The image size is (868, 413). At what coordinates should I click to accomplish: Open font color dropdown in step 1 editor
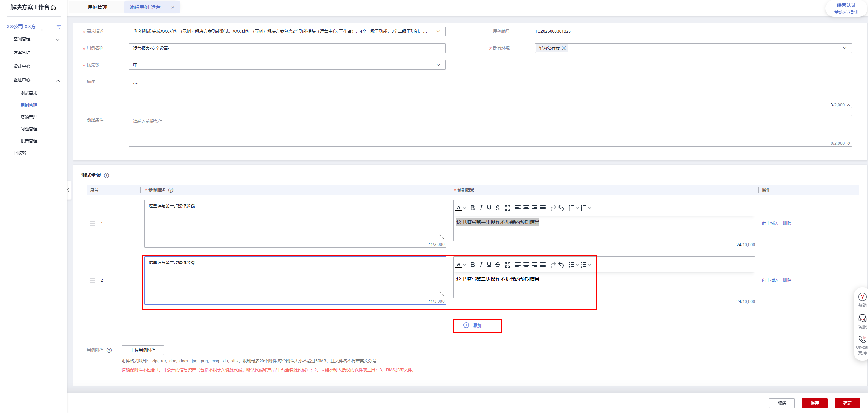464,208
